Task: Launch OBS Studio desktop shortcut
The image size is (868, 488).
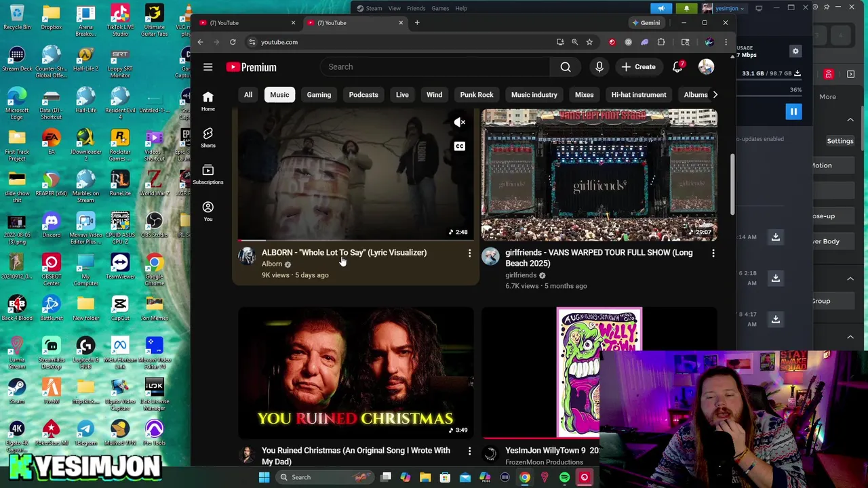Action: [154, 226]
